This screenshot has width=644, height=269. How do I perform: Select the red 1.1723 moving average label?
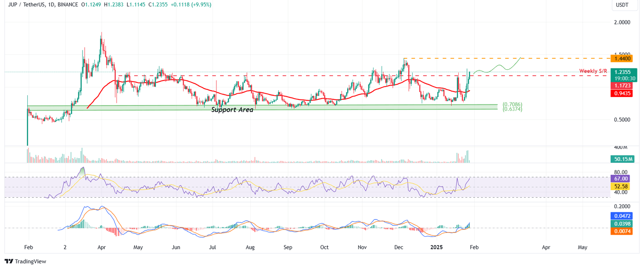[622, 86]
